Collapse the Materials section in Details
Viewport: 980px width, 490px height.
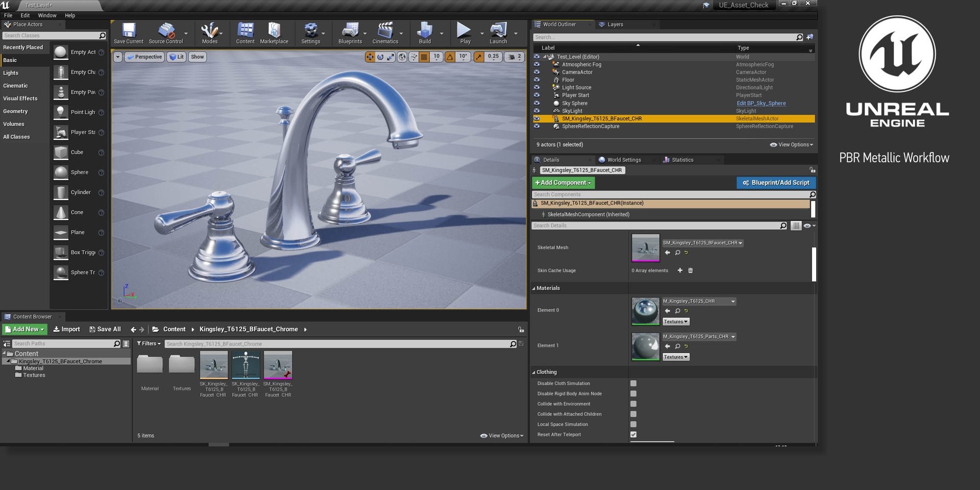point(534,288)
